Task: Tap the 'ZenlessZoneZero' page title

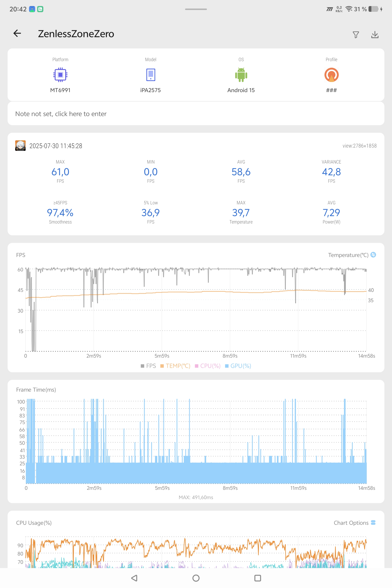Action: tap(76, 34)
